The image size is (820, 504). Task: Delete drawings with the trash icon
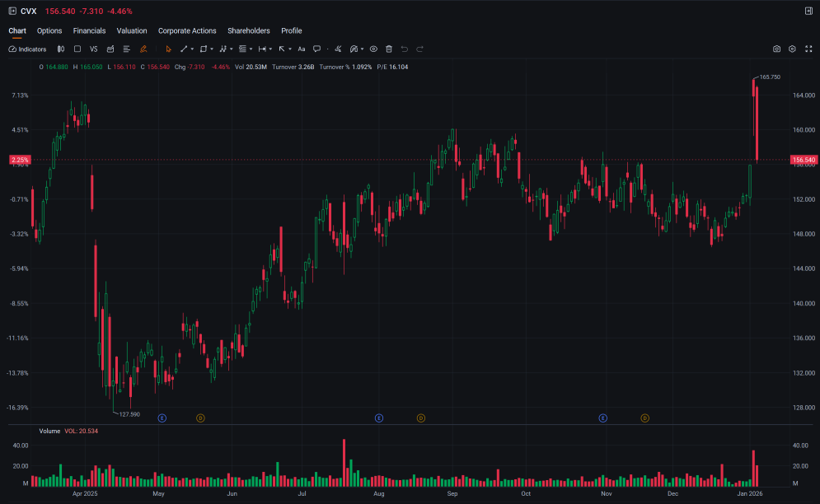(389, 49)
